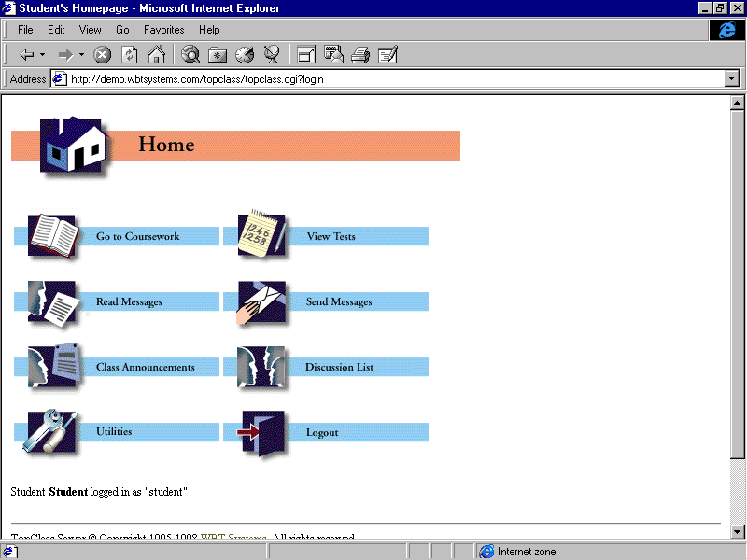Viewport: 747px width, 560px height.
Task: Open the Favorites folder toolbar icon
Action: point(218,55)
